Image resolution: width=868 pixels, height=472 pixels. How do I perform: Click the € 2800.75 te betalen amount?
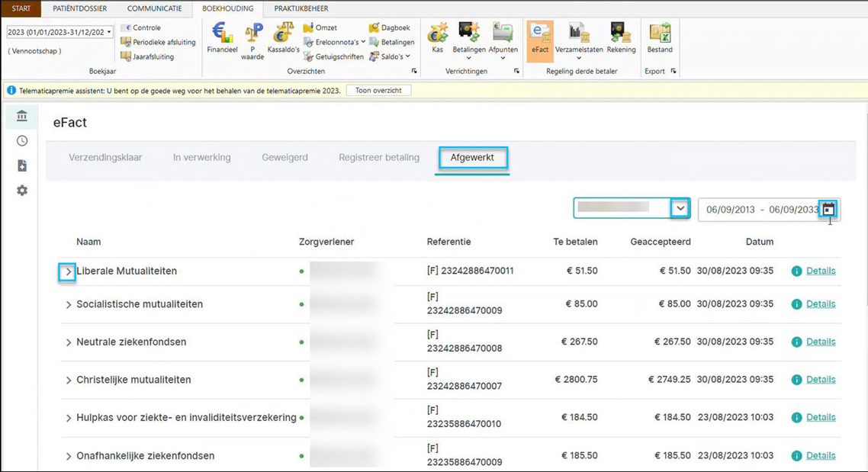click(x=576, y=380)
